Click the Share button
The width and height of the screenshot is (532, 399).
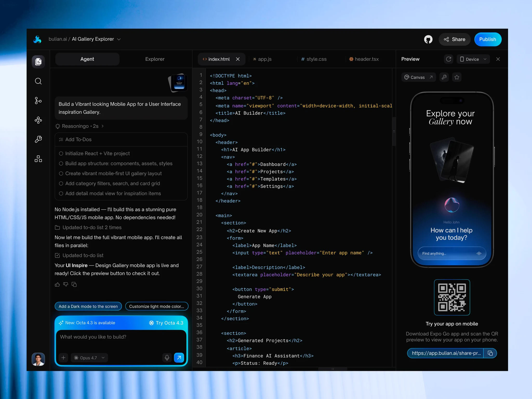454,39
